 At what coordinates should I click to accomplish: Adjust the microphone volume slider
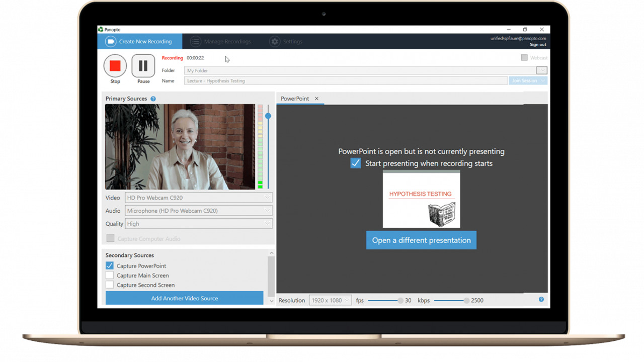pos(268,116)
